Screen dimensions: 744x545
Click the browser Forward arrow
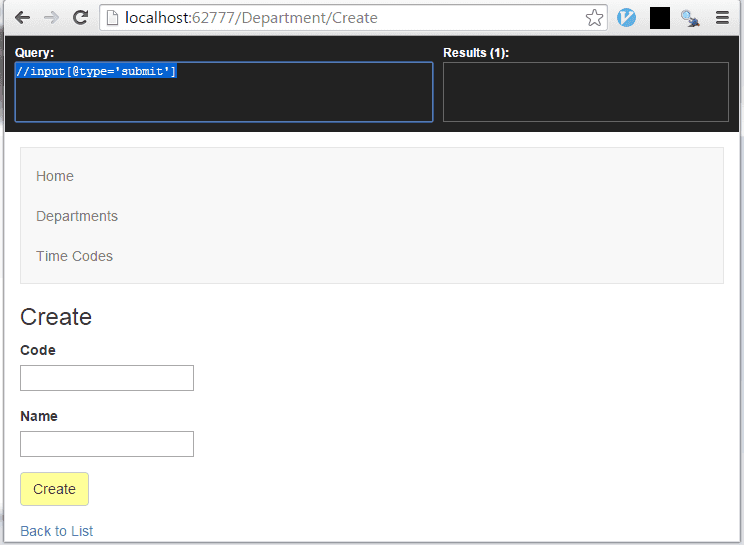tap(51, 18)
